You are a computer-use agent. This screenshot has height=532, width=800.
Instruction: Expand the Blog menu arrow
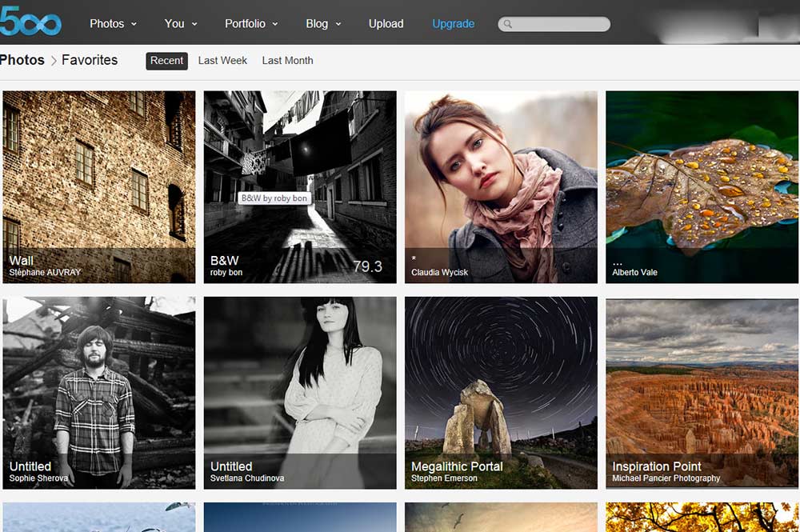(x=338, y=24)
